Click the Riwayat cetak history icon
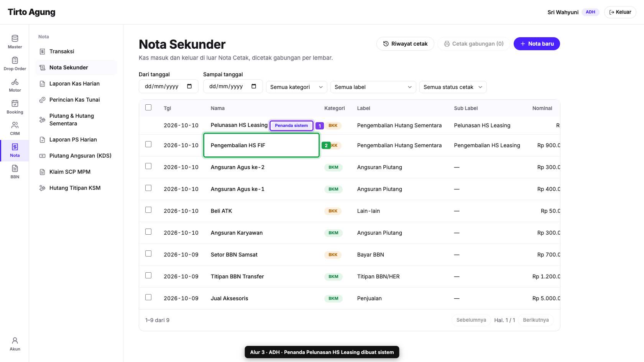644x362 pixels. (386, 44)
